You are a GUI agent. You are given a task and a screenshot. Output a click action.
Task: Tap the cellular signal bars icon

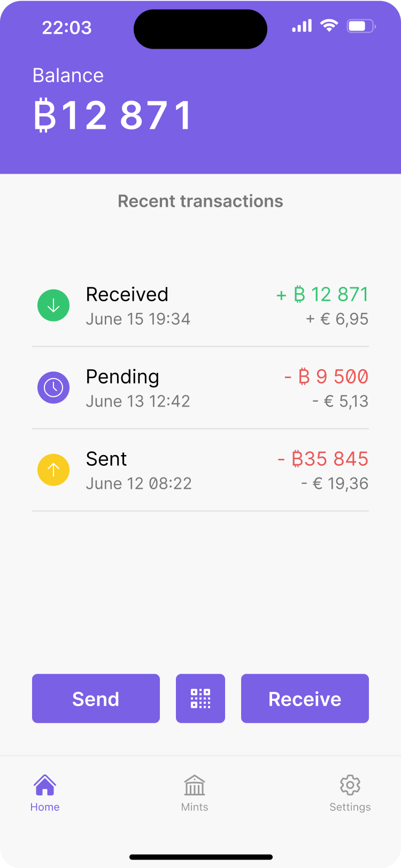(x=302, y=26)
